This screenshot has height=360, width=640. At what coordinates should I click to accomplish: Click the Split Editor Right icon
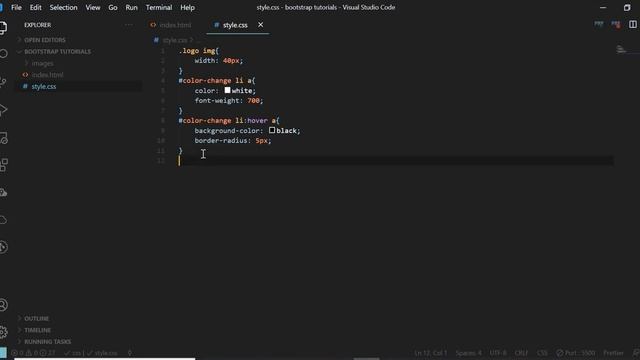click(x=633, y=24)
